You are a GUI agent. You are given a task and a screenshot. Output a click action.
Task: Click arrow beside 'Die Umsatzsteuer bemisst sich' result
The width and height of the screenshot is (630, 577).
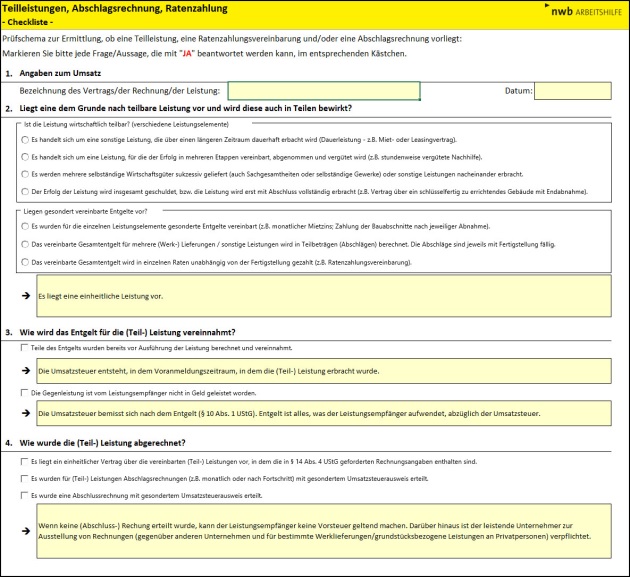[x=26, y=411]
